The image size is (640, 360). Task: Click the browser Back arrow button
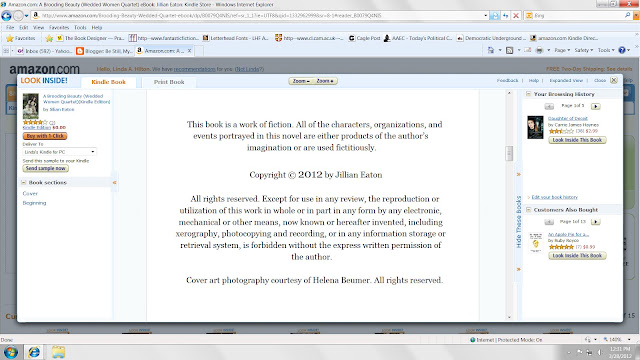point(7,16)
